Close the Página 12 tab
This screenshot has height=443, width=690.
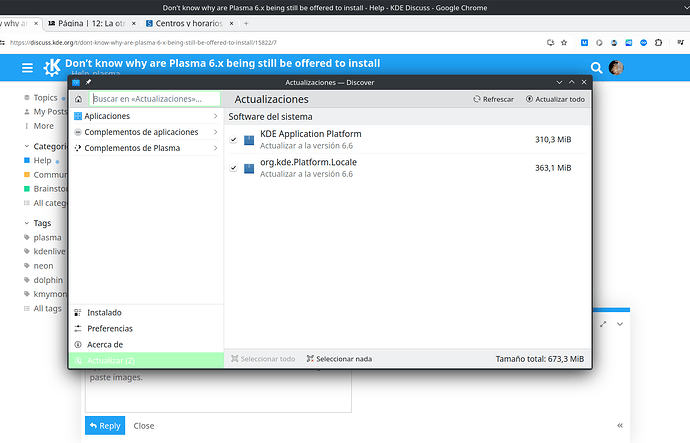134,23
